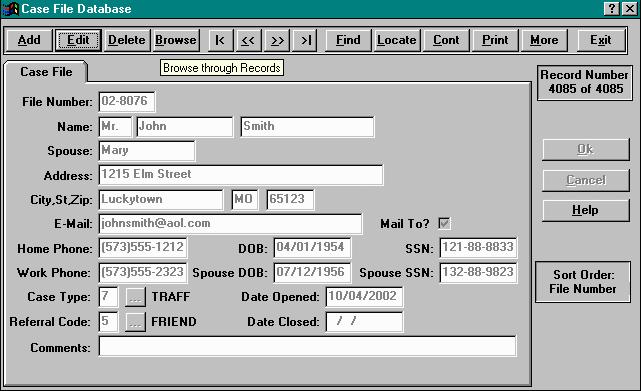Click into the Comments field

click(307, 346)
